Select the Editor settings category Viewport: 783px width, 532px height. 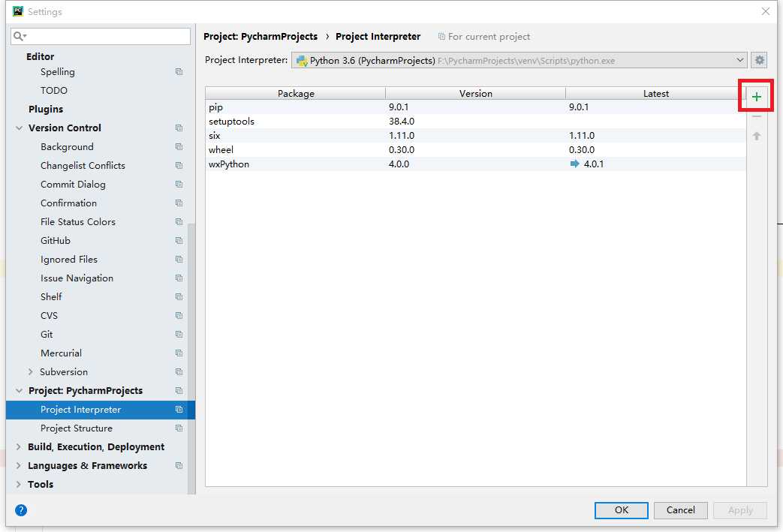40,56
